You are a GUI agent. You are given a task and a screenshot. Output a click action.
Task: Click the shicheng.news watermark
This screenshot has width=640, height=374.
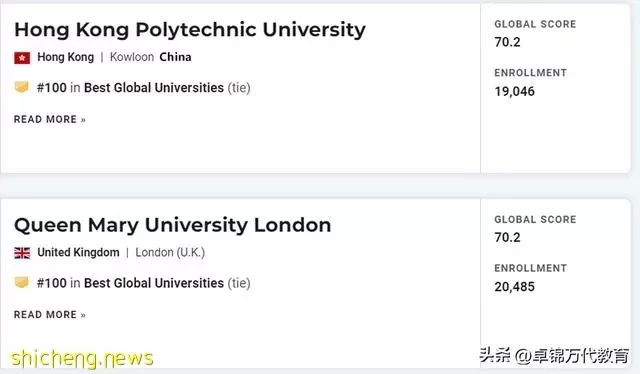(x=82, y=358)
